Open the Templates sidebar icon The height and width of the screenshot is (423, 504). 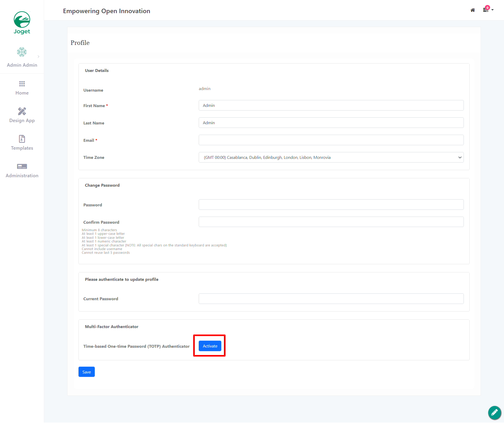click(22, 139)
